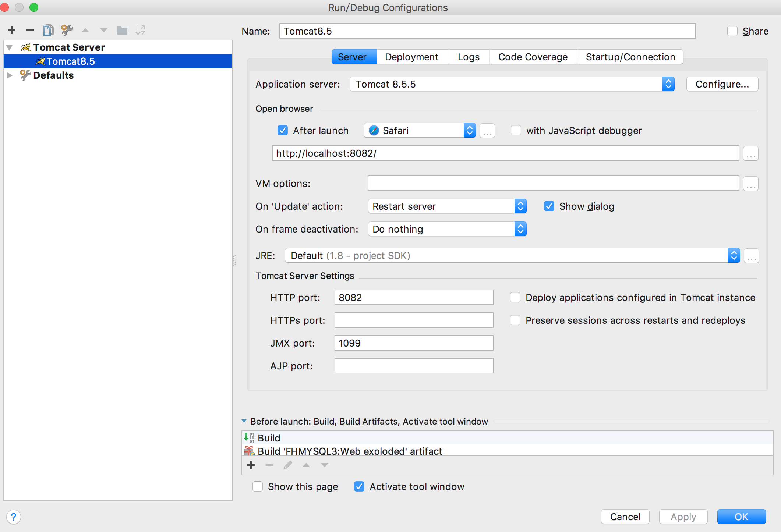Toggle the Share checkbox

pos(732,31)
